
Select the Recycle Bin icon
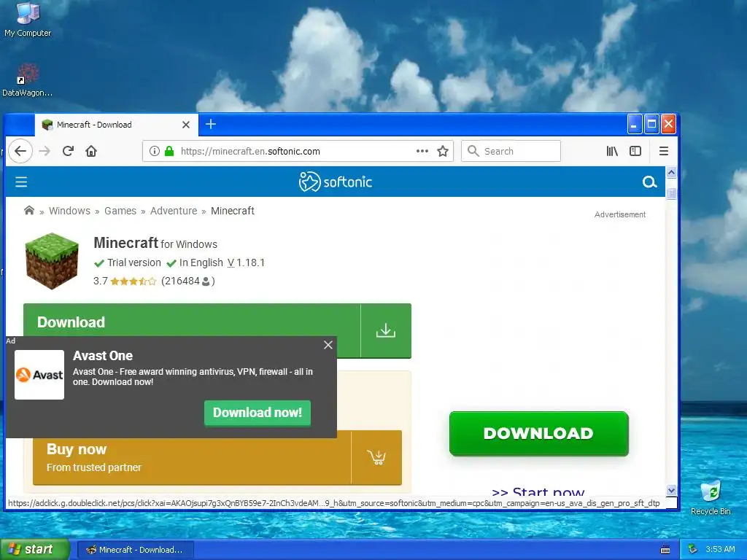[x=711, y=497]
